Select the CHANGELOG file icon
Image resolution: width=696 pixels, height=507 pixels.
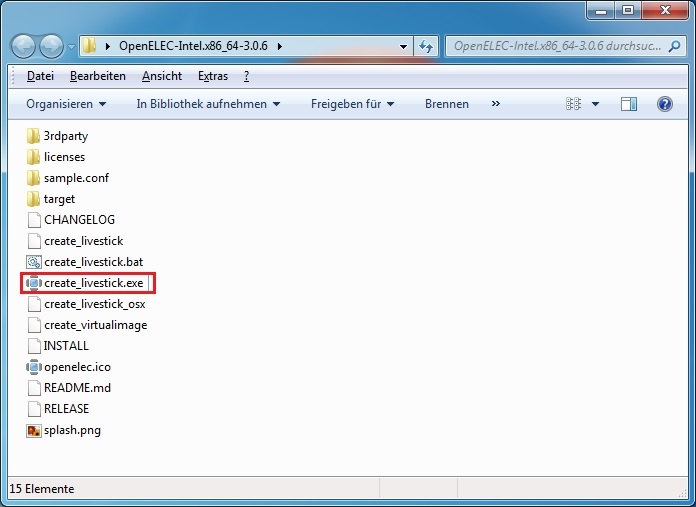coord(34,220)
